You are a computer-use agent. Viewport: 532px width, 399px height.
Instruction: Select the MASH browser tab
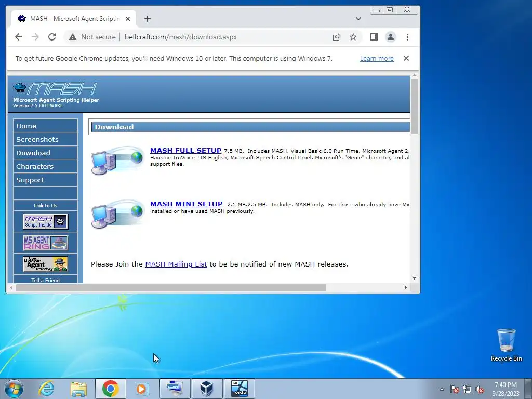point(74,19)
